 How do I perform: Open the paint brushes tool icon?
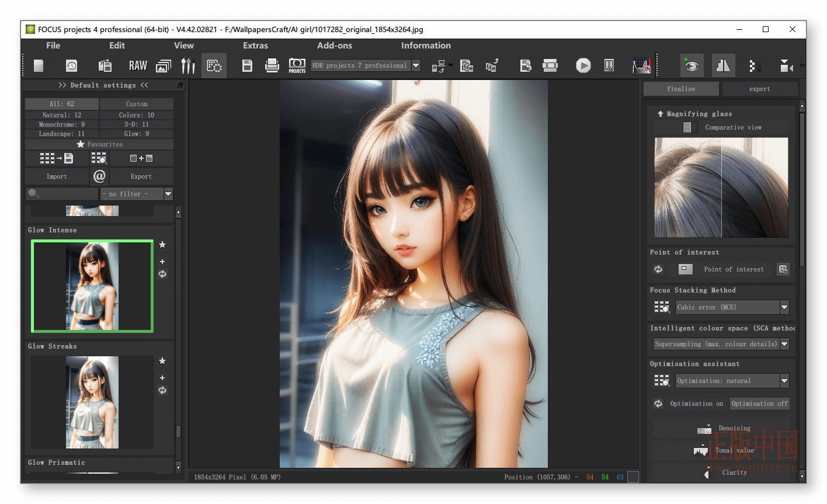point(188,65)
